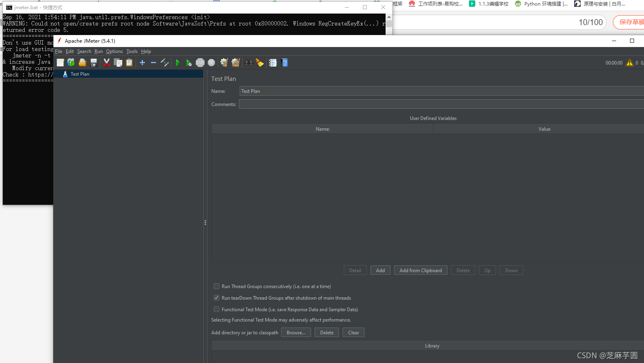Click the Add variable button
The width and height of the screenshot is (644, 363).
tap(380, 271)
